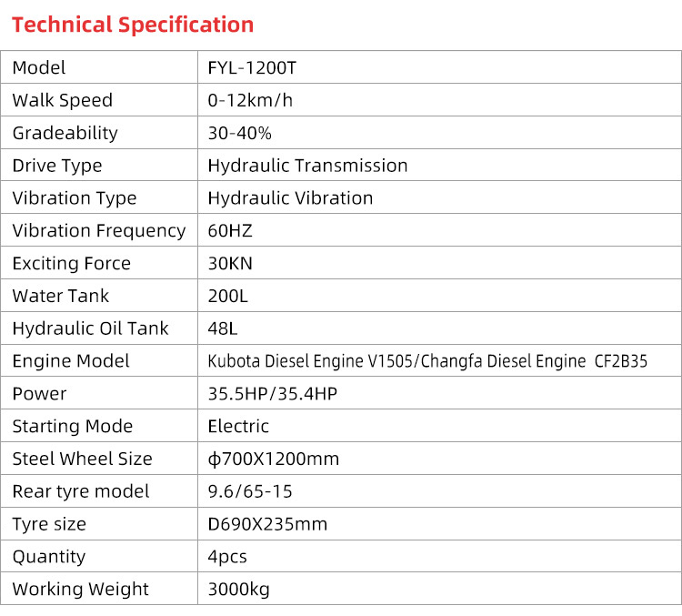Select the ф700X1200mm wheel size value
The height and width of the screenshot is (616, 682).
274,459
